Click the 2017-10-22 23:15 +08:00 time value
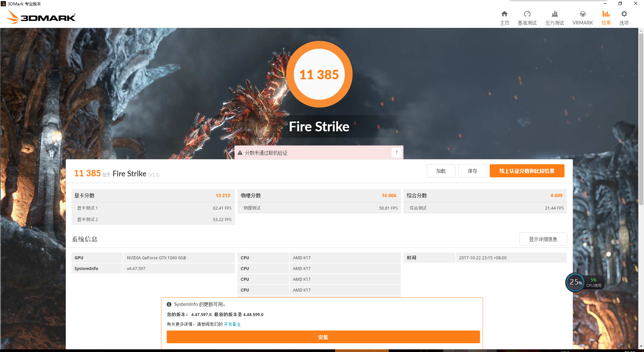644x352 pixels. point(483,258)
